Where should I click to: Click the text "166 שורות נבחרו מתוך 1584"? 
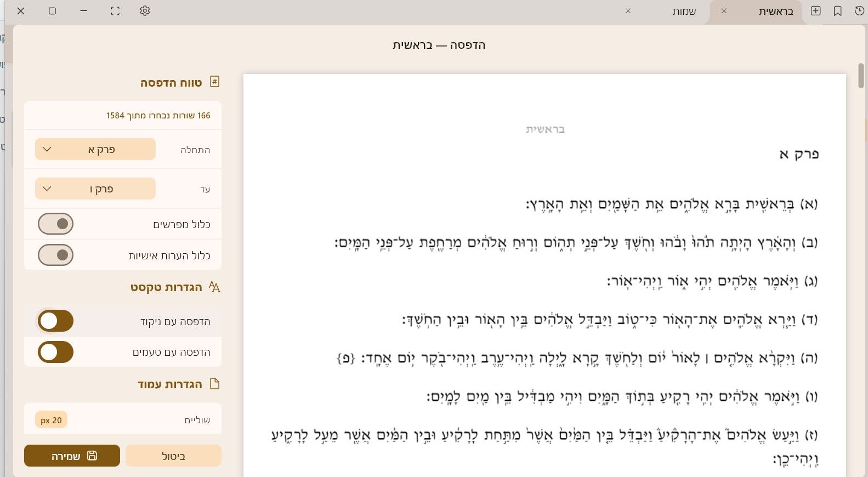(158, 116)
